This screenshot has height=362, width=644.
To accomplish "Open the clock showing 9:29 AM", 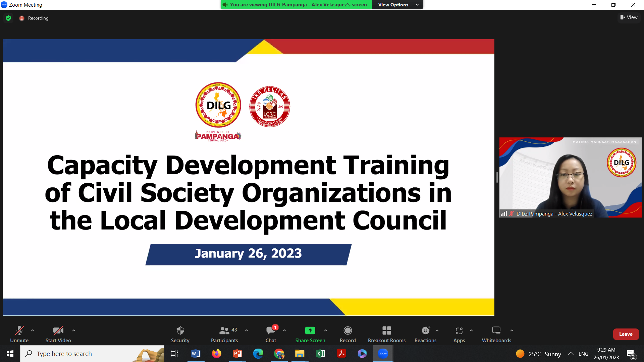I will click(606, 354).
